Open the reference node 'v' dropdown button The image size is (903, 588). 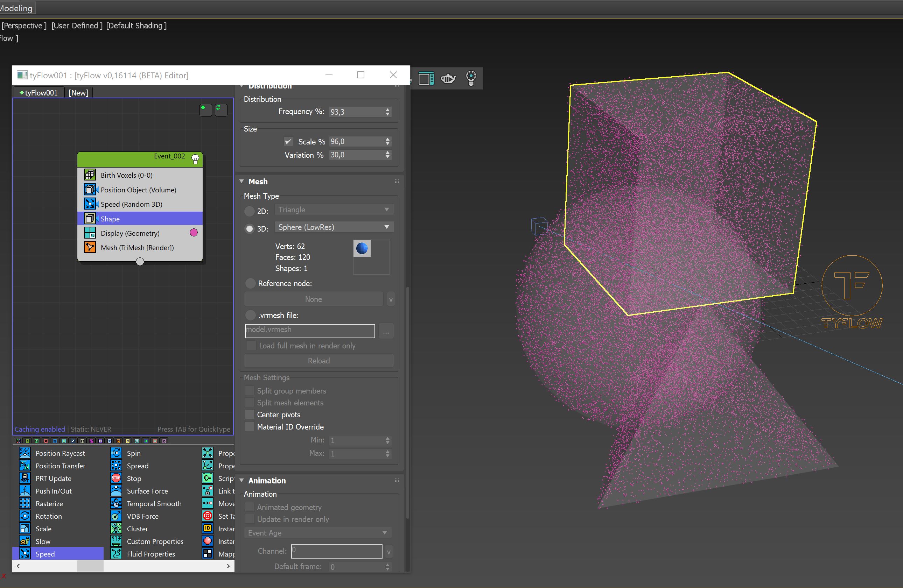(390, 299)
